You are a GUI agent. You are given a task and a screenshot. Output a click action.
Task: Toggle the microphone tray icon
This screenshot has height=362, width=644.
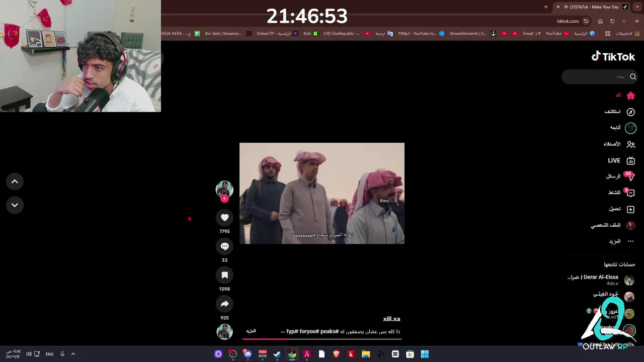(x=62, y=354)
